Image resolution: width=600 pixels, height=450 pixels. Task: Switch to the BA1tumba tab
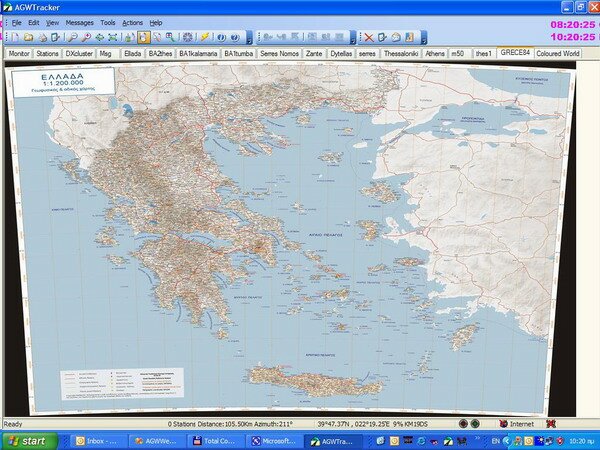238,54
